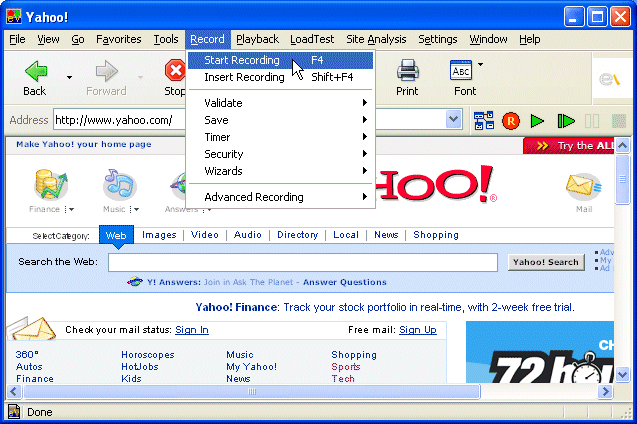Expand the Security submenu
The height and width of the screenshot is (424, 637).
pos(280,154)
